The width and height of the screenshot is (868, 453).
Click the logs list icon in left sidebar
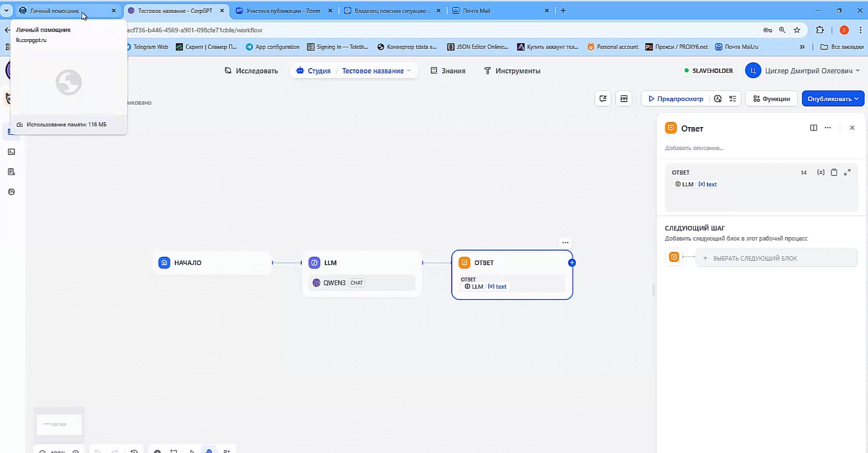11,172
